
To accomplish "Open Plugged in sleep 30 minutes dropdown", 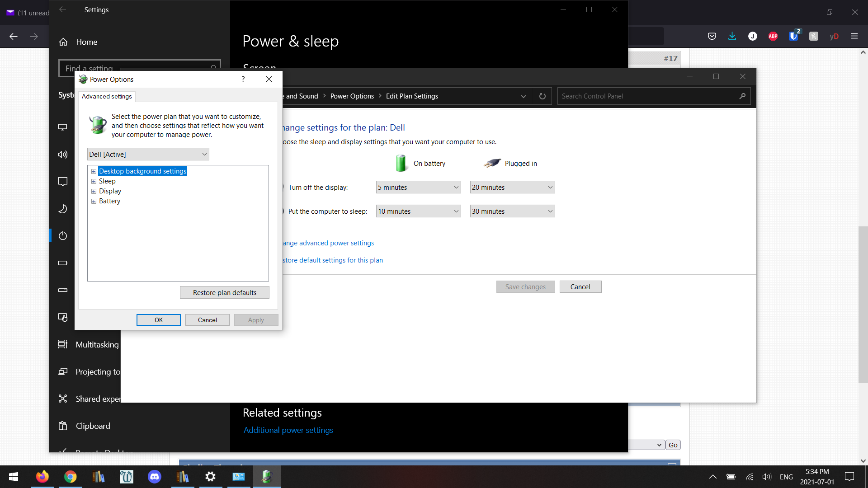I will [x=512, y=211].
